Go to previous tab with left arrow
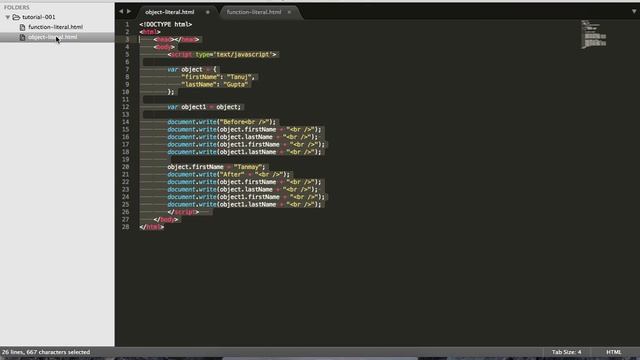This screenshot has height=360, width=640. (121, 11)
